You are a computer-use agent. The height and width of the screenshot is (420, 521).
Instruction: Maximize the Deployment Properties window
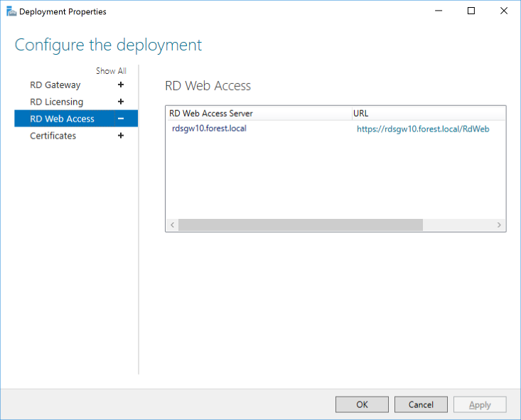click(x=471, y=11)
